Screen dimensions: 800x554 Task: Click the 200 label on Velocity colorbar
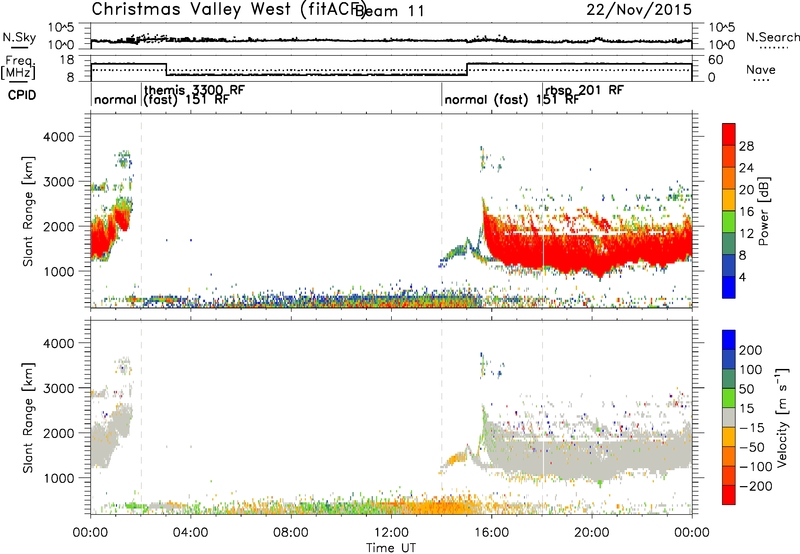point(751,350)
